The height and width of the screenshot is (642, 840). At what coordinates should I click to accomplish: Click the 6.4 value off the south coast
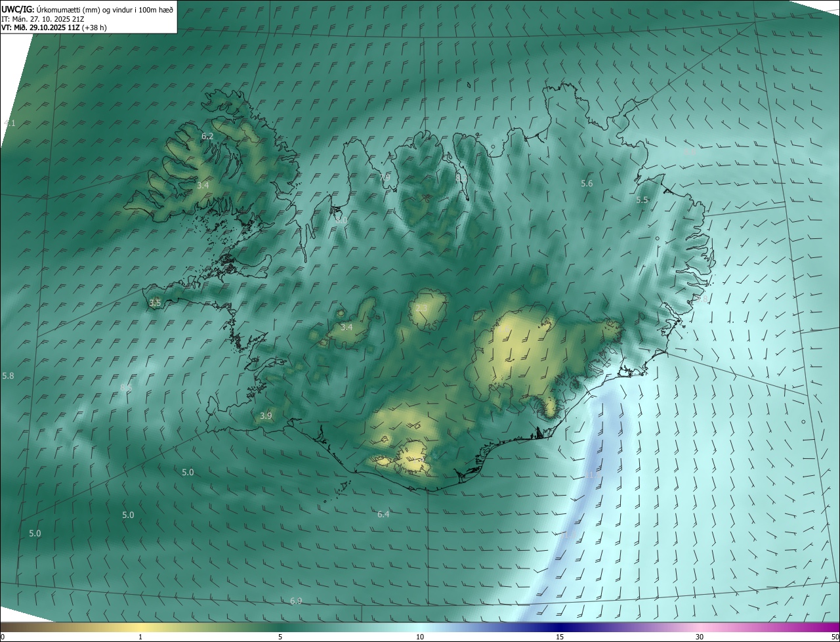tap(383, 514)
